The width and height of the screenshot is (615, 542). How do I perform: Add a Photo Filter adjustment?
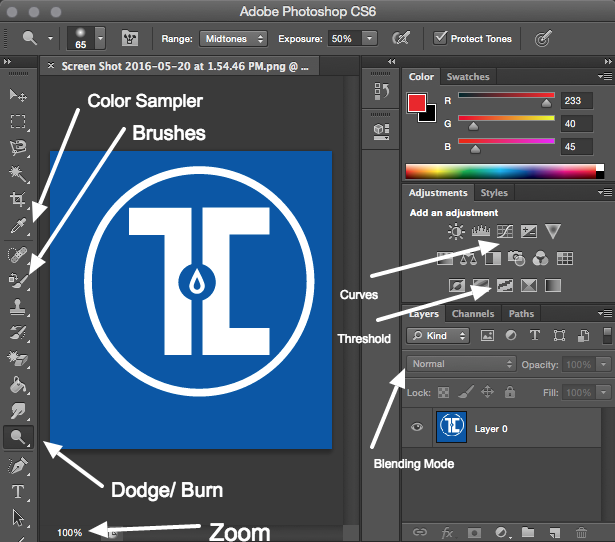click(517, 258)
